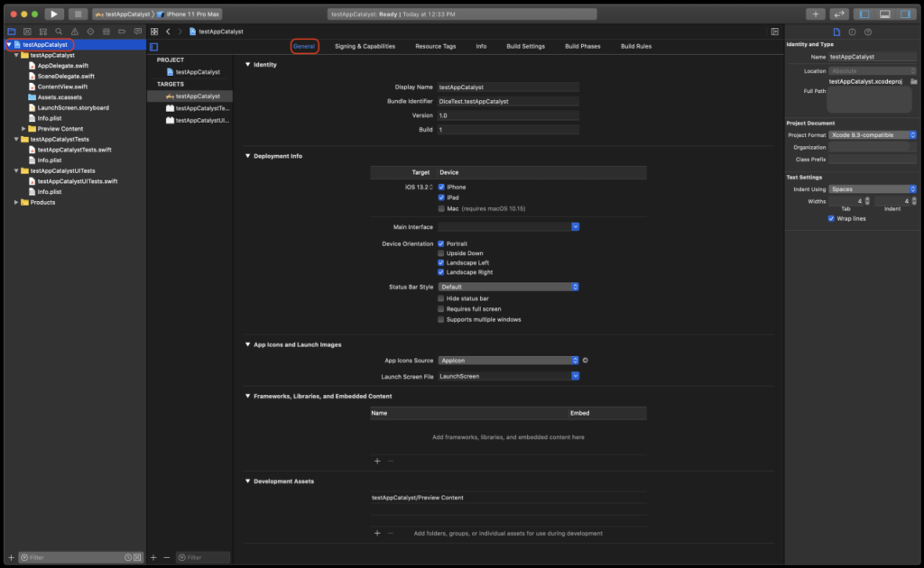Image resolution: width=924 pixels, height=568 pixels.
Task: Check Hide status bar
Action: pos(440,298)
